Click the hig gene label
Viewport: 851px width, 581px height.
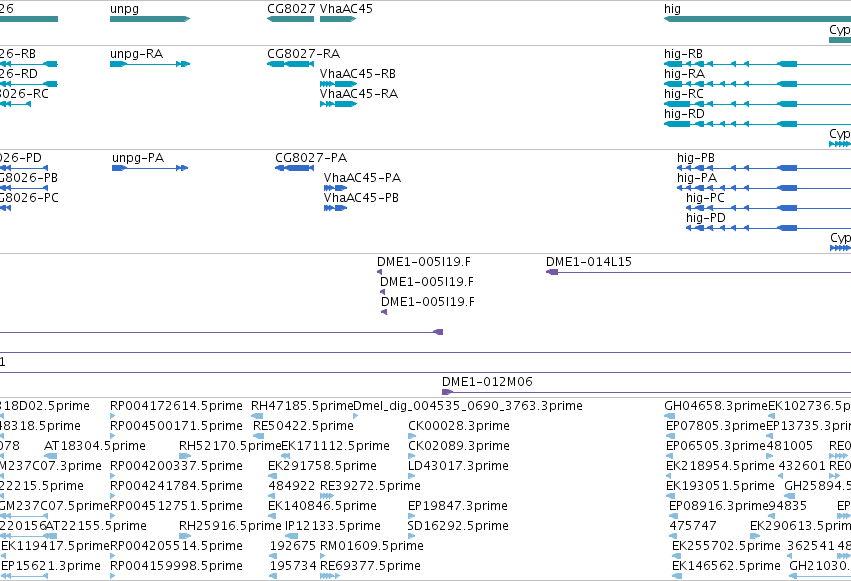click(672, 9)
